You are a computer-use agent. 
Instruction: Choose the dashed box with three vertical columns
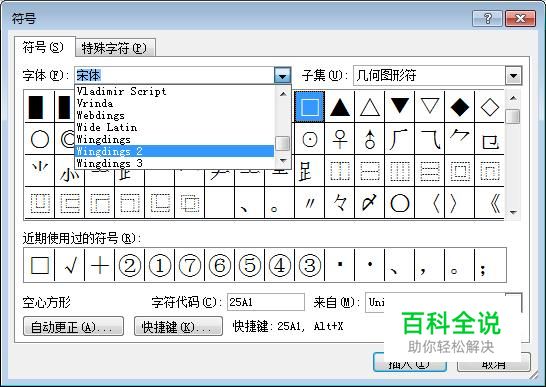click(399, 171)
